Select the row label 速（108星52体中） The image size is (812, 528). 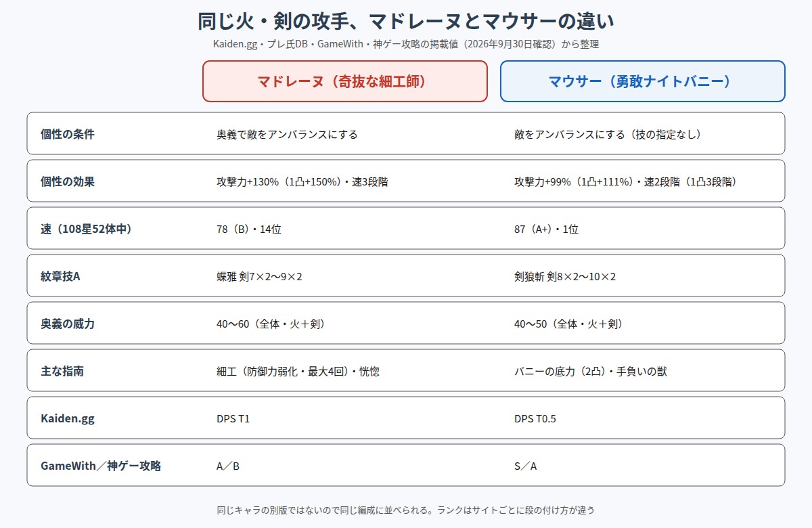(x=86, y=229)
